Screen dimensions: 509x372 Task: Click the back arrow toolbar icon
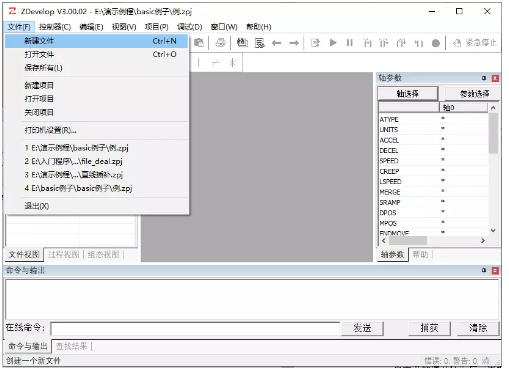[276, 43]
